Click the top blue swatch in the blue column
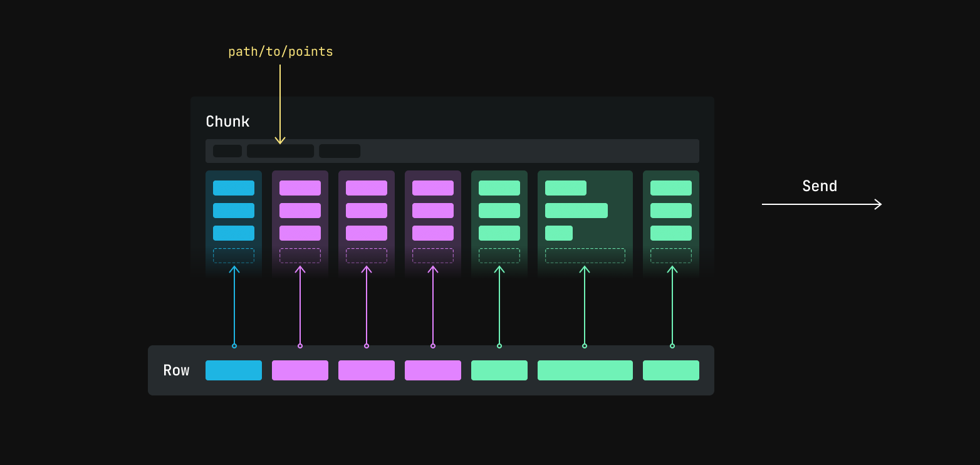 click(x=234, y=187)
